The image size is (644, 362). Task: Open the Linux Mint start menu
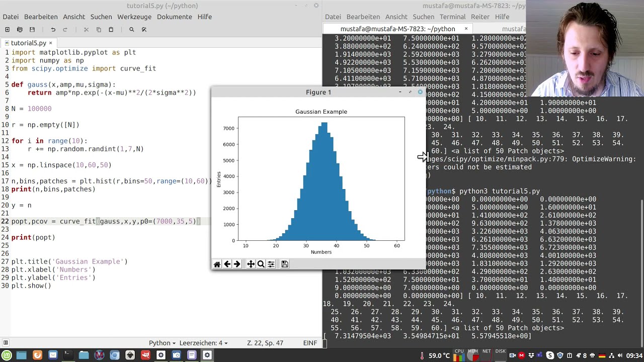[x=8, y=355]
